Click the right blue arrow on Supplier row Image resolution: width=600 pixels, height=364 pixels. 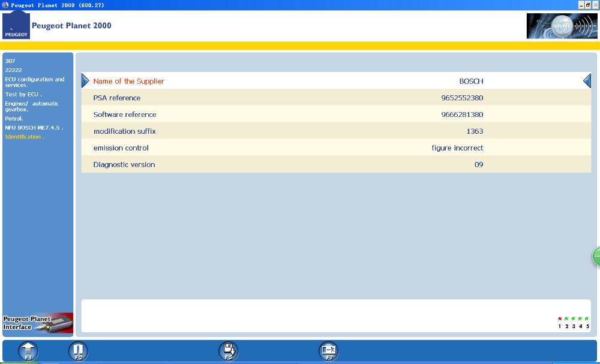point(587,81)
